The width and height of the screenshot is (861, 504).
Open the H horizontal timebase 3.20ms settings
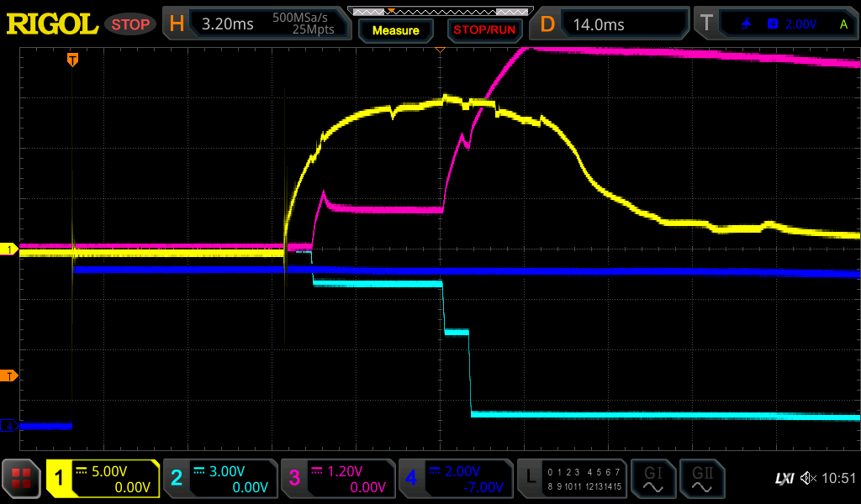(257, 24)
